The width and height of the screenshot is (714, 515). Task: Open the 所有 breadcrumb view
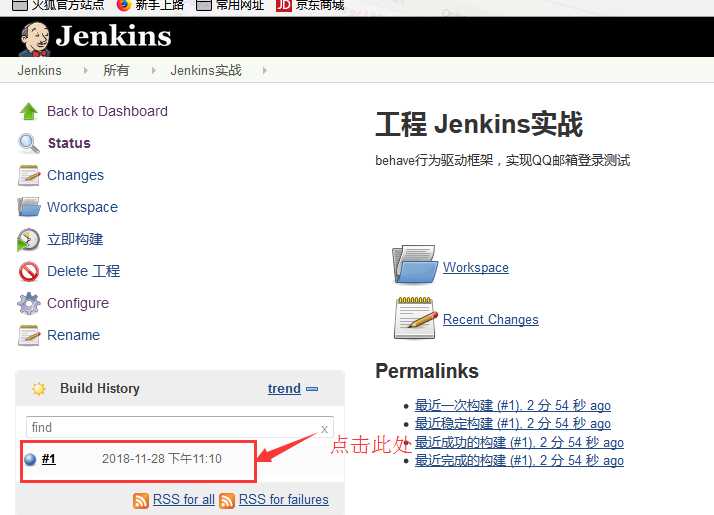(x=116, y=71)
